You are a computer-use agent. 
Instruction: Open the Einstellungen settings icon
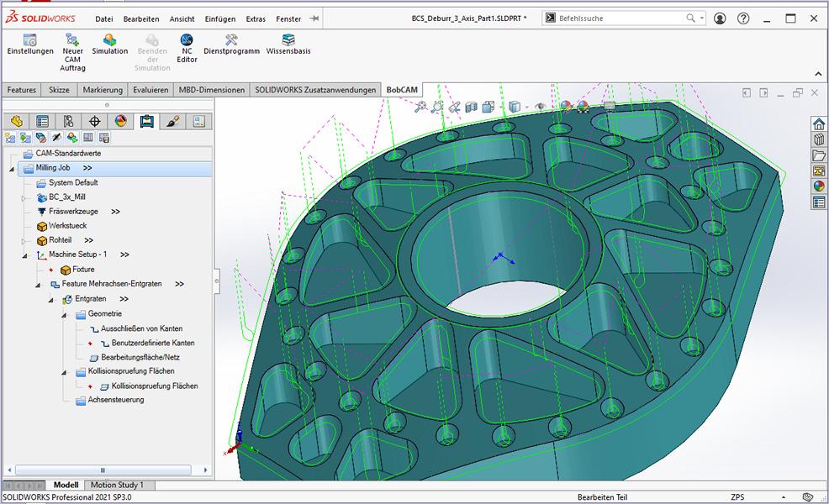click(30, 45)
